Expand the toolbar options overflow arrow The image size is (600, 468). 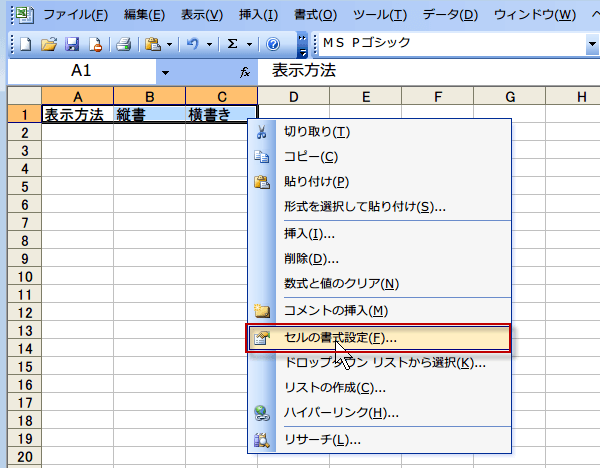[x=302, y=45]
